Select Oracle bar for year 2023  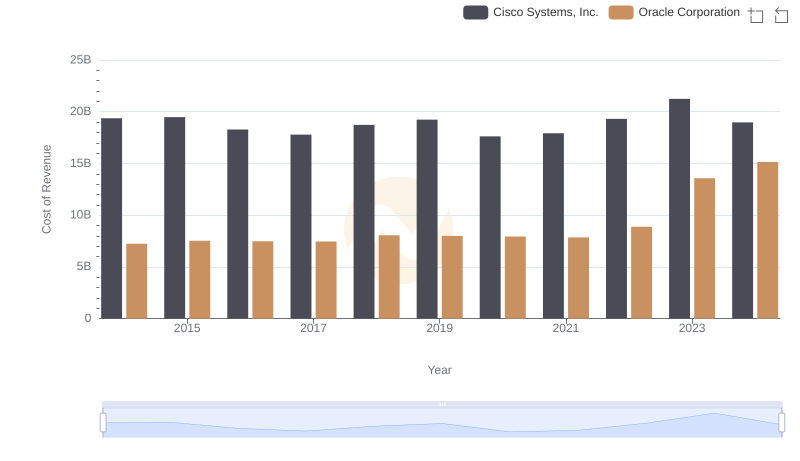705,248
